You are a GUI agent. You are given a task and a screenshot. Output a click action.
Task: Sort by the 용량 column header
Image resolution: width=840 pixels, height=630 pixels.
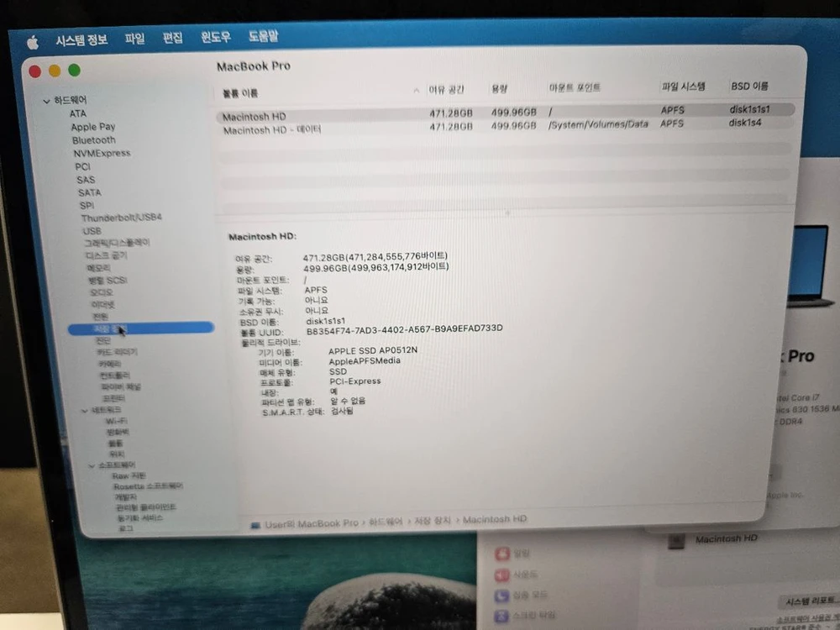[499, 89]
